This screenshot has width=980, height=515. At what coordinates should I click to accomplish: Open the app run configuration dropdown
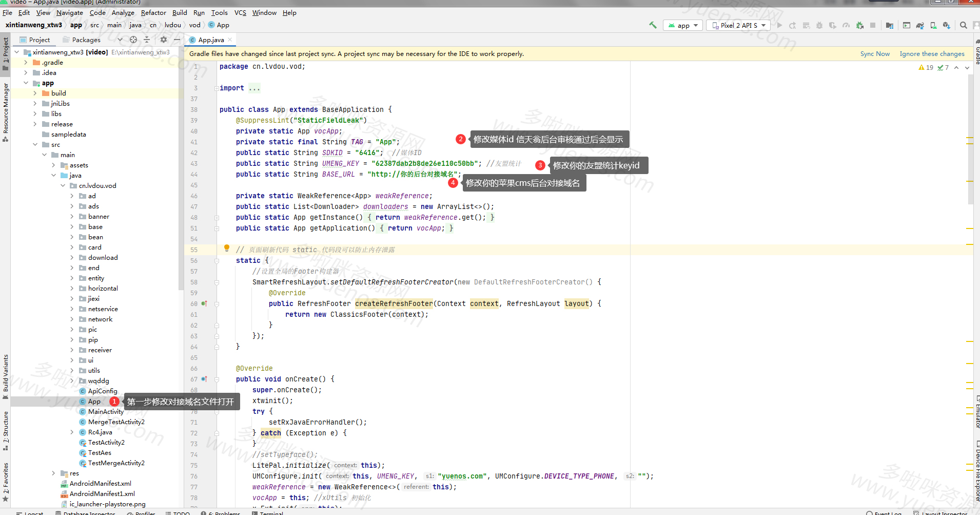683,25
